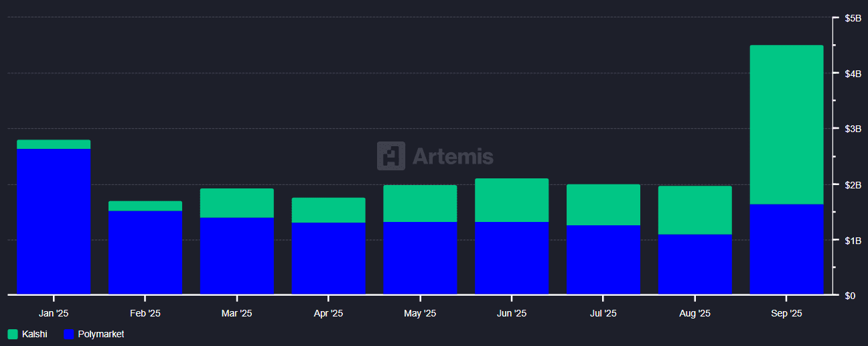Image resolution: width=868 pixels, height=346 pixels.
Task: Toggle the Polymarket legend blue swatch
Action: click(68, 334)
